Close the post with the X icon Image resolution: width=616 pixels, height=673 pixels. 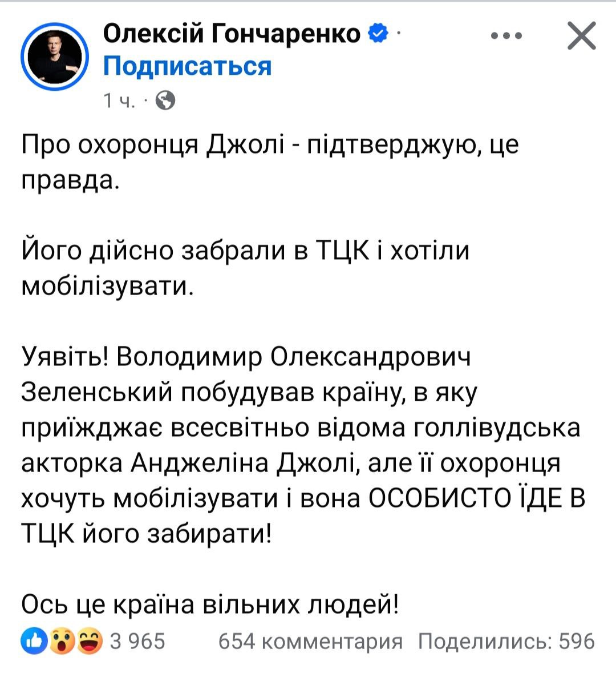(x=581, y=36)
